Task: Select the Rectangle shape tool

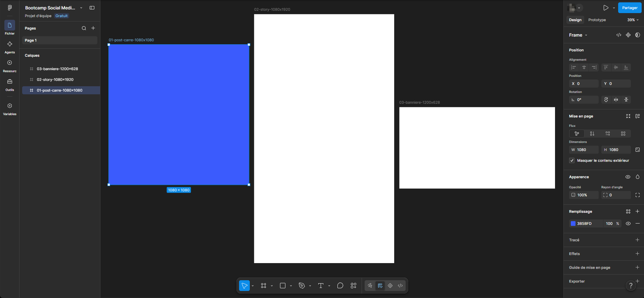Action: click(x=283, y=286)
